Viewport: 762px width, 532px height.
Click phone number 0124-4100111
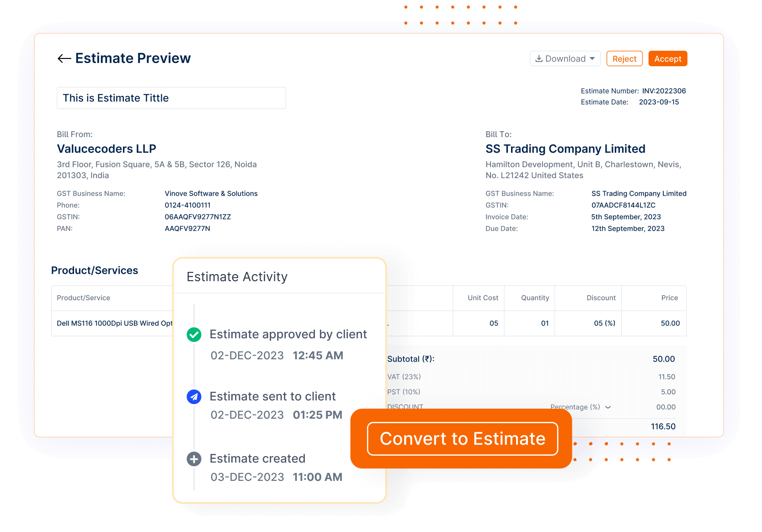pos(187,205)
